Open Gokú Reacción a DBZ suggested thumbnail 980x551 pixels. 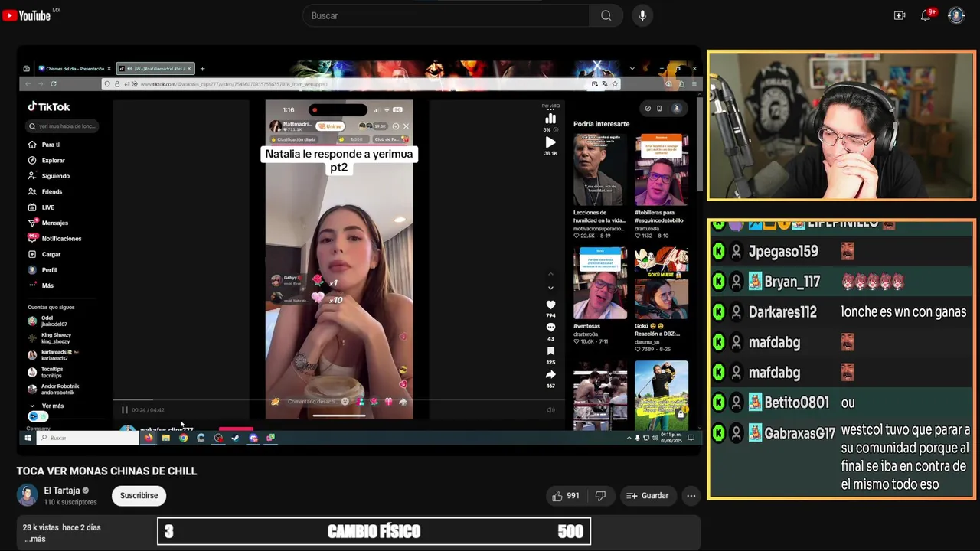tap(661, 282)
